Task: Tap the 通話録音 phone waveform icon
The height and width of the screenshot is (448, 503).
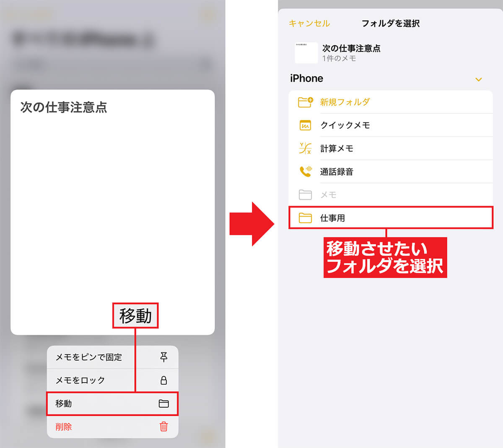Action: pos(306,171)
